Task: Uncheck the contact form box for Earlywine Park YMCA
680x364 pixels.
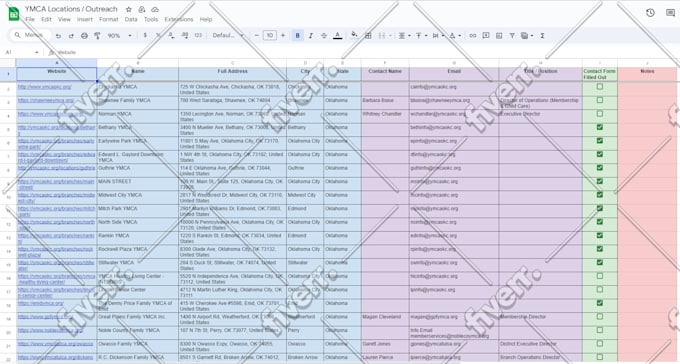Action: pyautogui.click(x=600, y=141)
